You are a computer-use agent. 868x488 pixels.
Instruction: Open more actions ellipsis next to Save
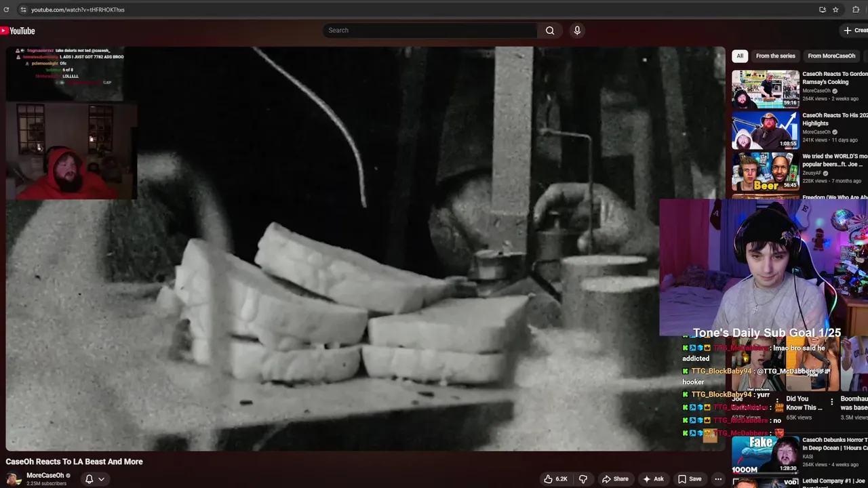718,479
